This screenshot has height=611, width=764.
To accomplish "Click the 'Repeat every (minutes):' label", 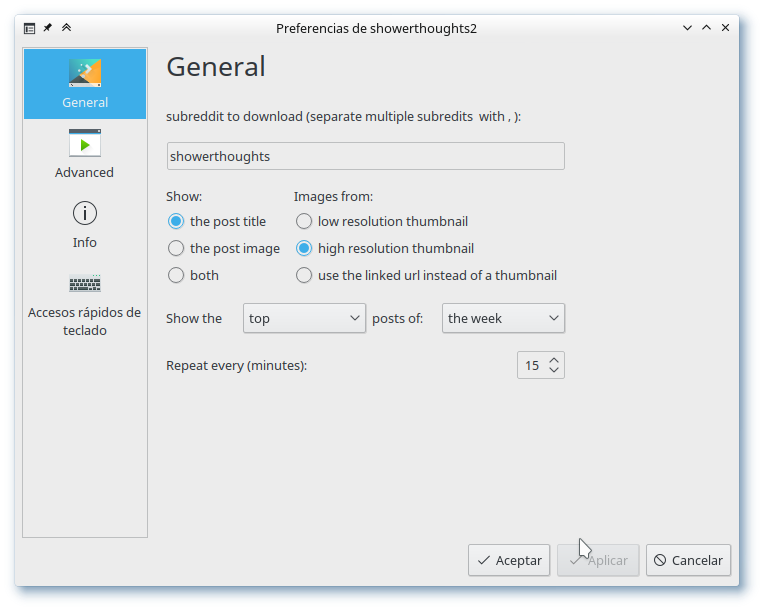I will tap(237, 365).
